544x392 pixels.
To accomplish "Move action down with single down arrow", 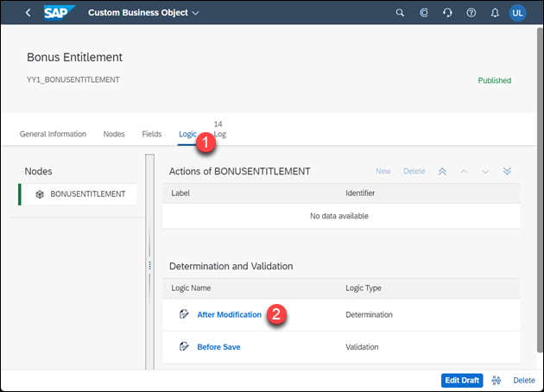I will [x=485, y=171].
